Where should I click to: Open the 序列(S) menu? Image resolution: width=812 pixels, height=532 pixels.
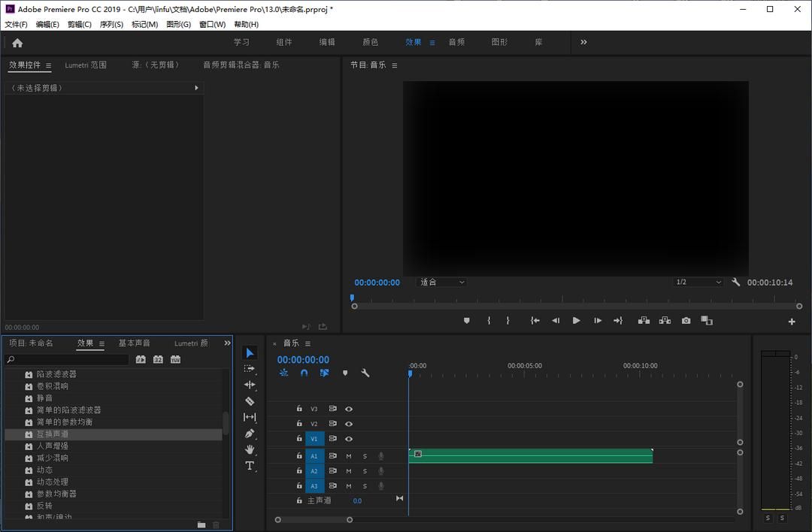(x=111, y=24)
